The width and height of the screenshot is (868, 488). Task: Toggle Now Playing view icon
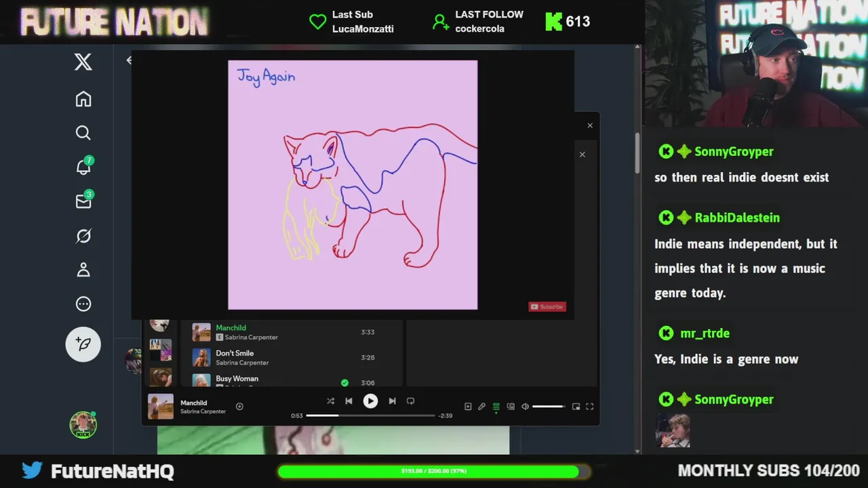point(468,407)
